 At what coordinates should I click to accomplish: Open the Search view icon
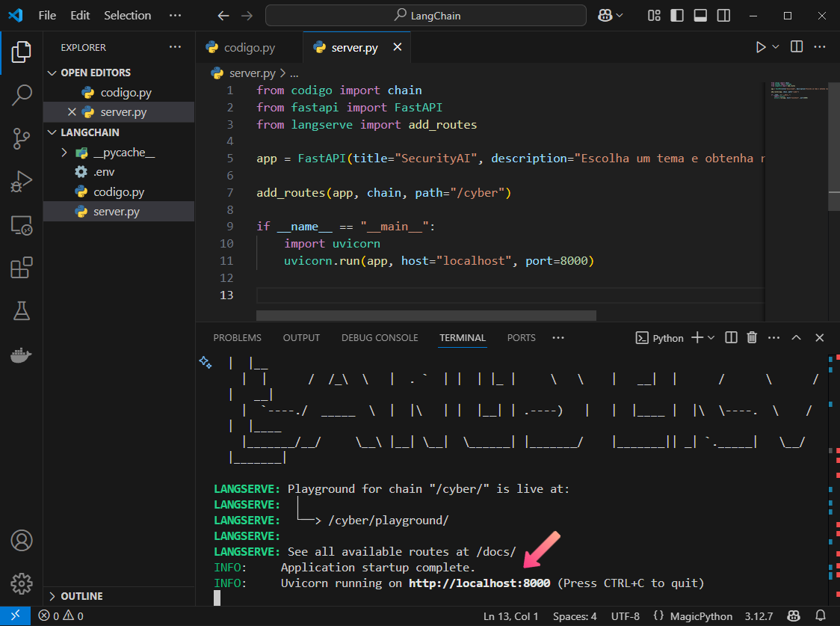click(x=22, y=95)
